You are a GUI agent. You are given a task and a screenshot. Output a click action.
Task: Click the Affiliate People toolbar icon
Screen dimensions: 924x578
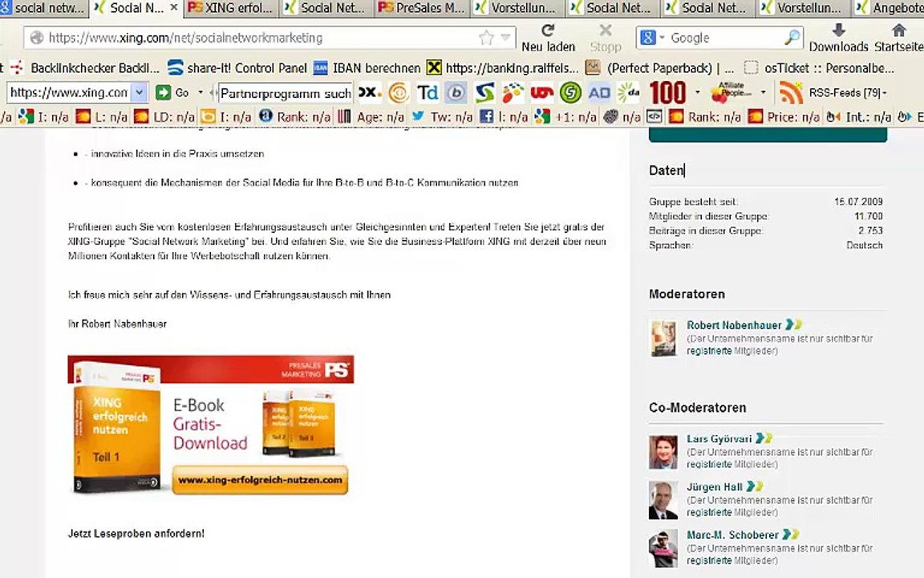[x=731, y=92]
